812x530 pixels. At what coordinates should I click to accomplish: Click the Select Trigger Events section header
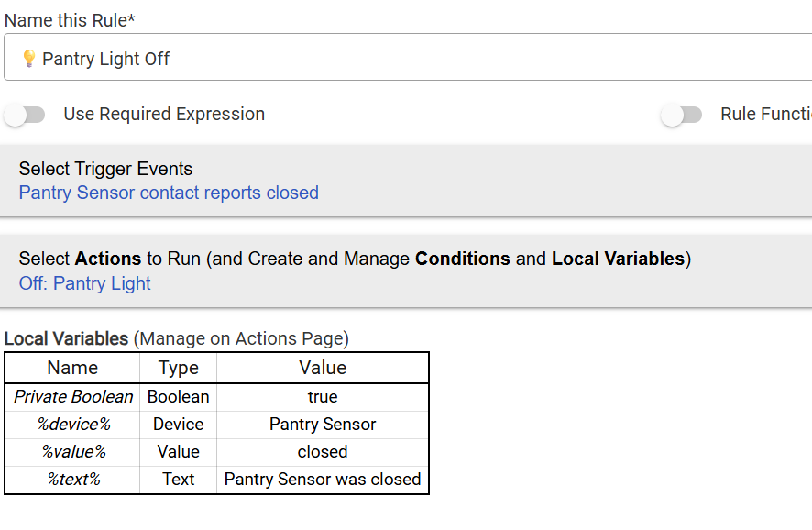click(105, 169)
